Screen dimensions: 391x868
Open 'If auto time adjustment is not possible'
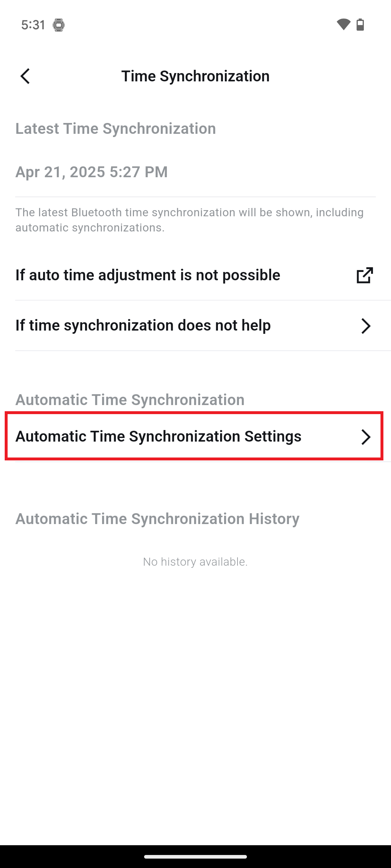(148, 275)
